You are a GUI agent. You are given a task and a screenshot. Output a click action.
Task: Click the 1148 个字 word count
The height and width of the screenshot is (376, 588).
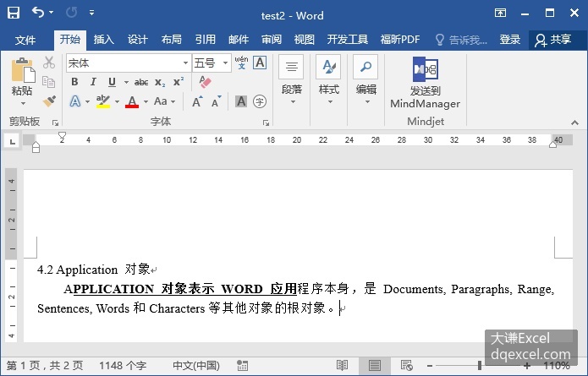(x=123, y=366)
